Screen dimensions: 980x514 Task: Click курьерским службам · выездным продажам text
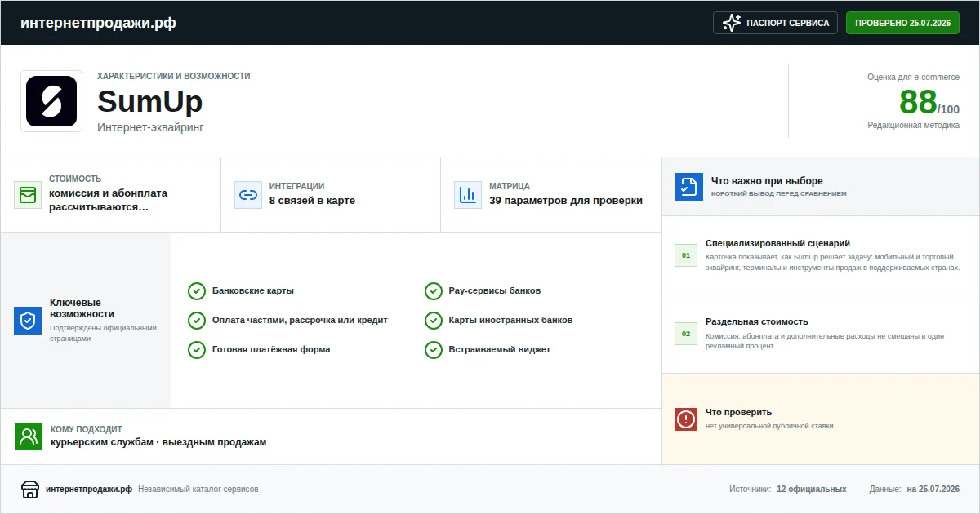point(158,442)
